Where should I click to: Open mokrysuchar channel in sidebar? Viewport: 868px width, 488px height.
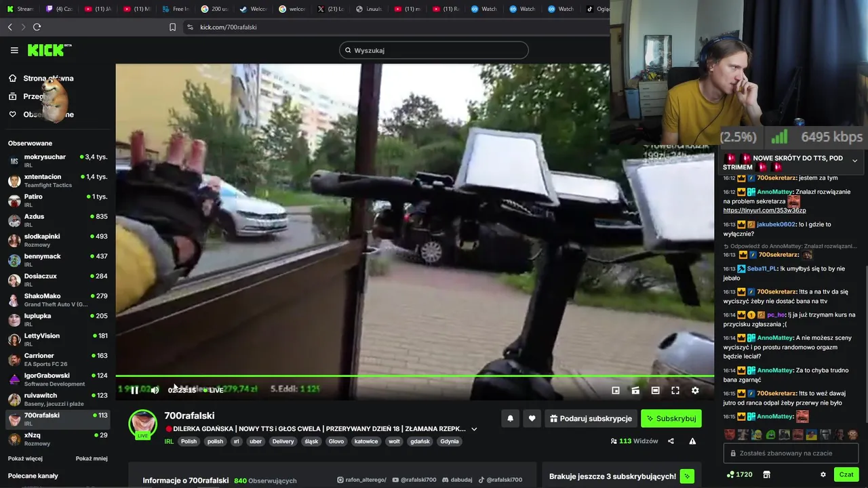tap(57, 161)
